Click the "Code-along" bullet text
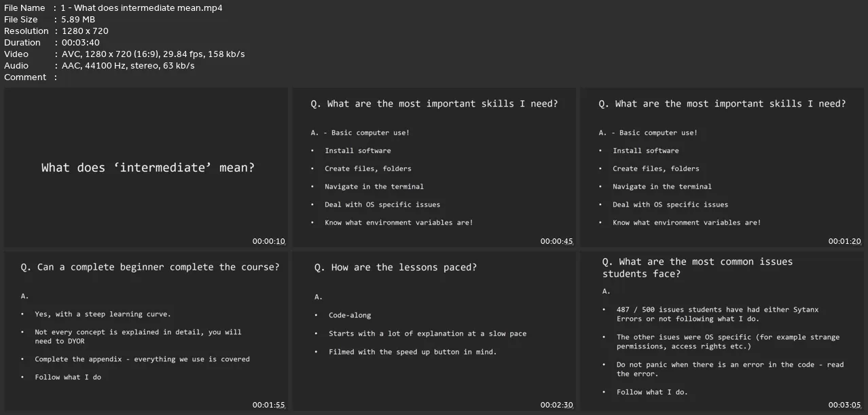Viewport: 868px width, 415px height. [x=350, y=315]
